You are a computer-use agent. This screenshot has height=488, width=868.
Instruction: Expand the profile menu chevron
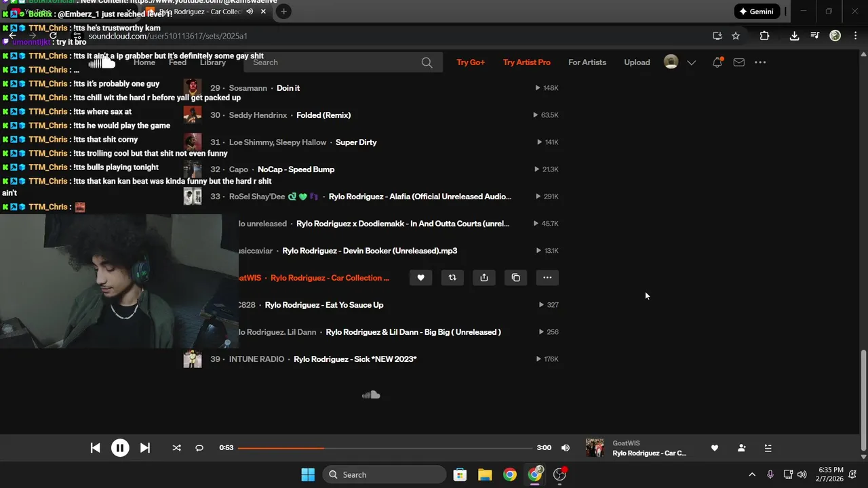[x=691, y=62]
